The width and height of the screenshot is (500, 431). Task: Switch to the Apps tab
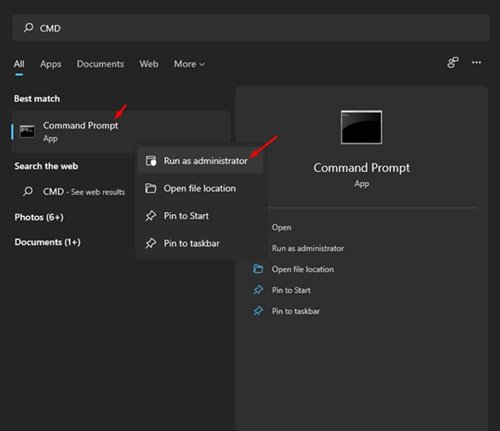point(51,64)
